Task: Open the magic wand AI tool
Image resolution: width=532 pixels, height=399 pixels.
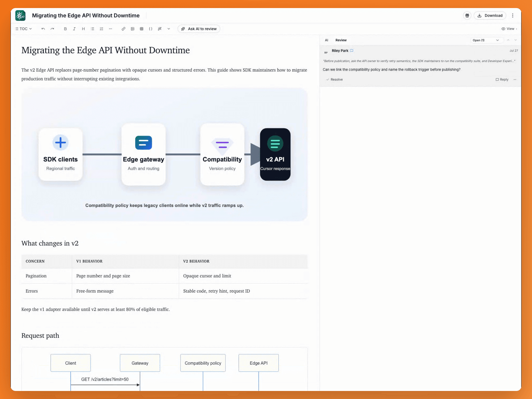Action: 160,29
